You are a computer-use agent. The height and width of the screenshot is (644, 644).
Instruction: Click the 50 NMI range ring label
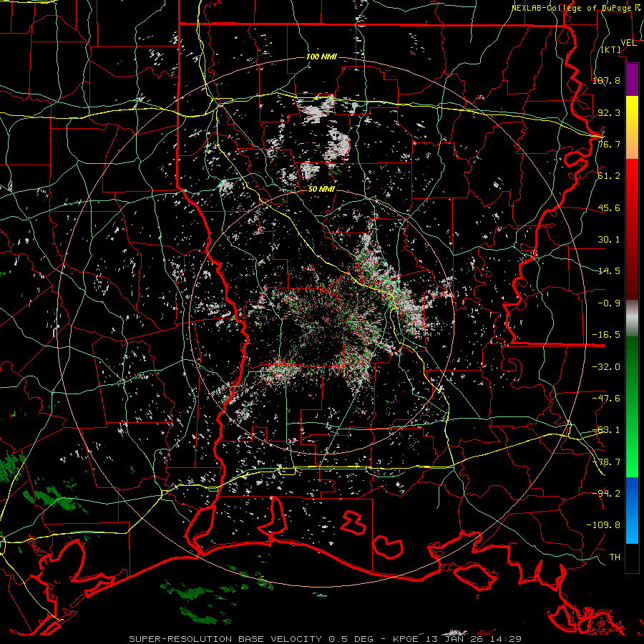321,190
